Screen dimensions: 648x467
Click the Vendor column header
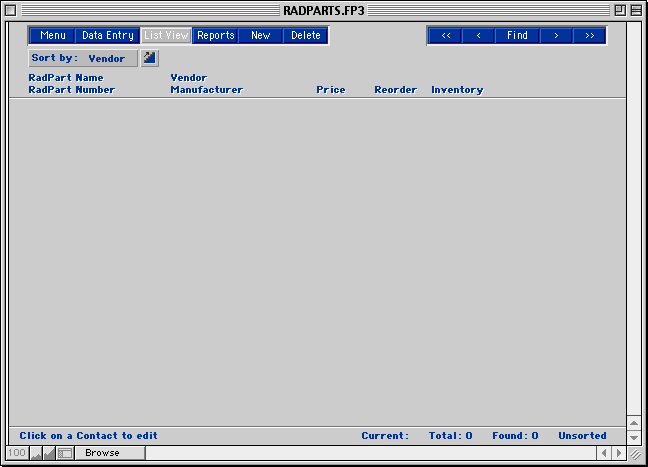pyautogui.click(x=188, y=78)
